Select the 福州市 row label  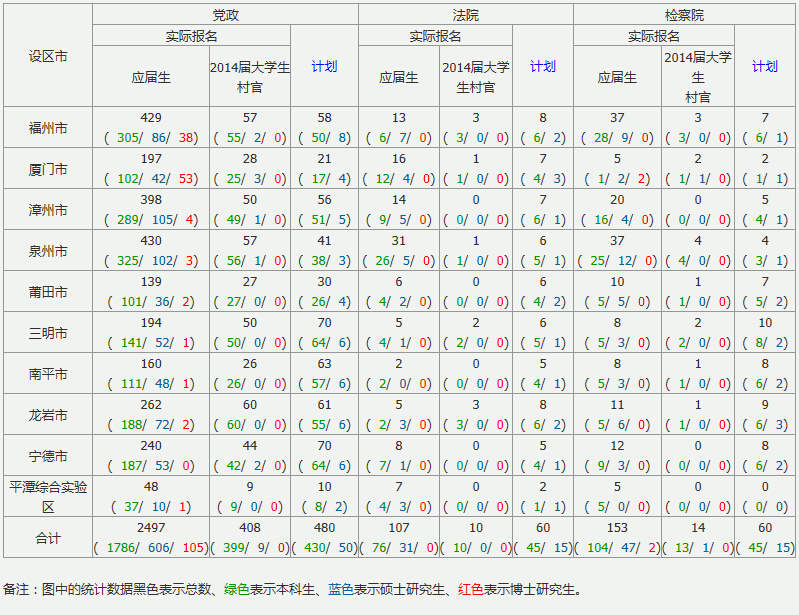coord(48,128)
